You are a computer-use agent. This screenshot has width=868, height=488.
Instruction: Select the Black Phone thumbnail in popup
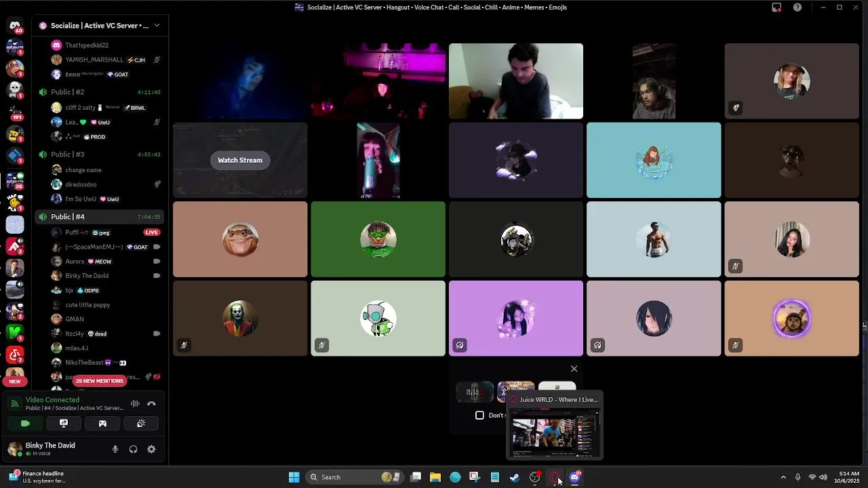475,392
